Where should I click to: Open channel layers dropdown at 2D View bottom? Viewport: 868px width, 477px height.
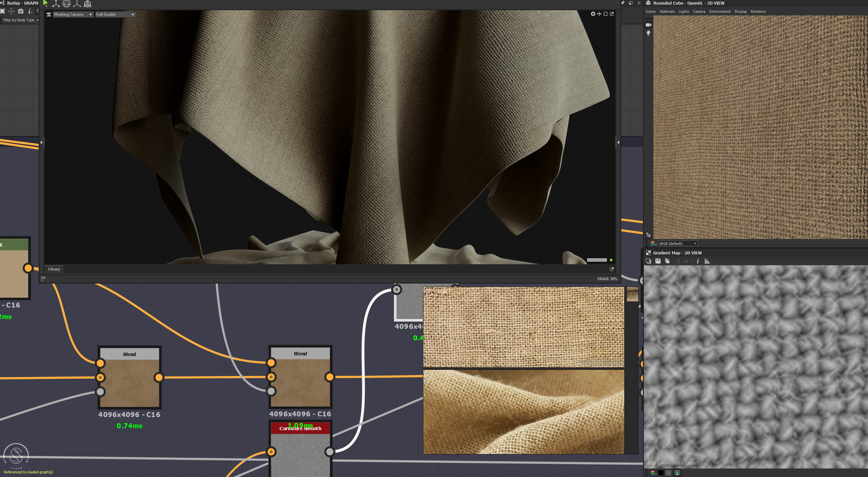(653, 473)
